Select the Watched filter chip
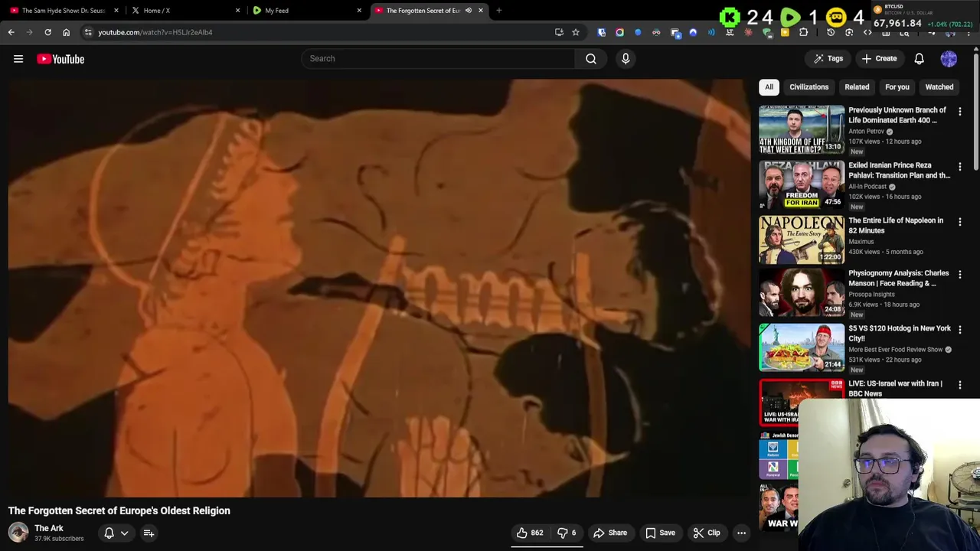Image resolution: width=980 pixels, height=551 pixels. coord(939,86)
